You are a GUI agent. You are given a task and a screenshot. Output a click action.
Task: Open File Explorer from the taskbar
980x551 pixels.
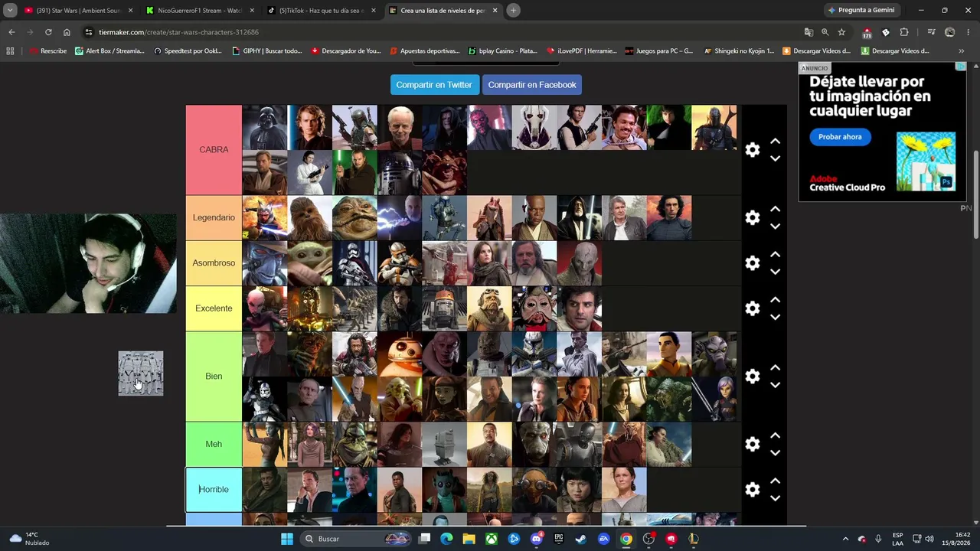tap(469, 539)
